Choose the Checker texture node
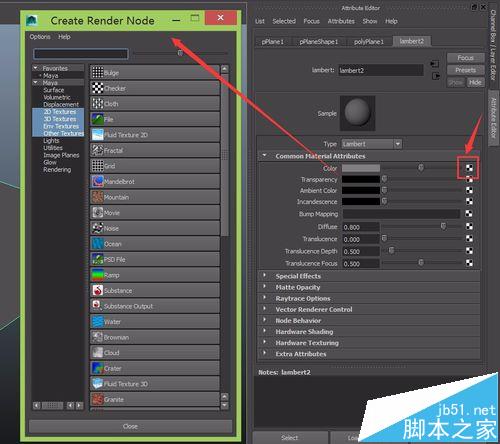 155,88
